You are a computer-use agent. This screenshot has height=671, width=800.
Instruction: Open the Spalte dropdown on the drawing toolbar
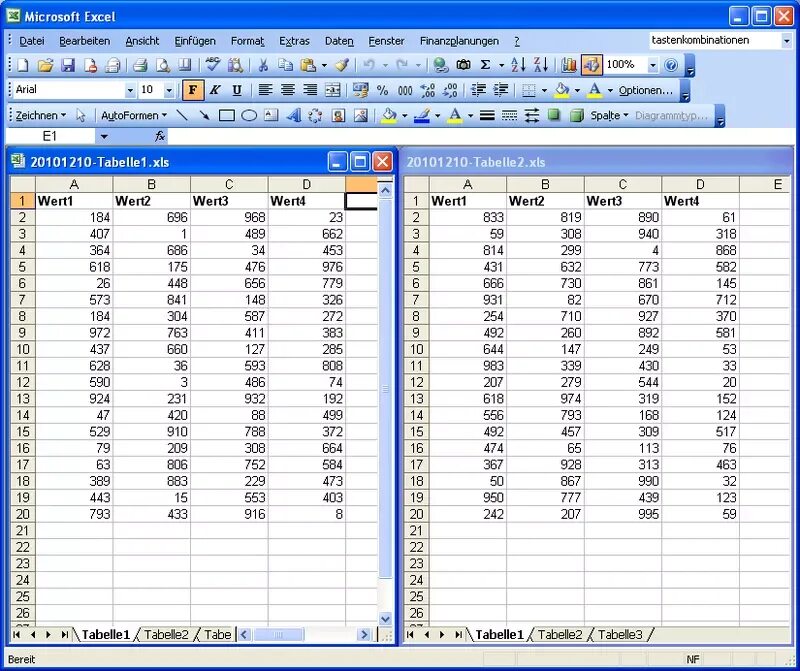pyautogui.click(x=609, y=116)
